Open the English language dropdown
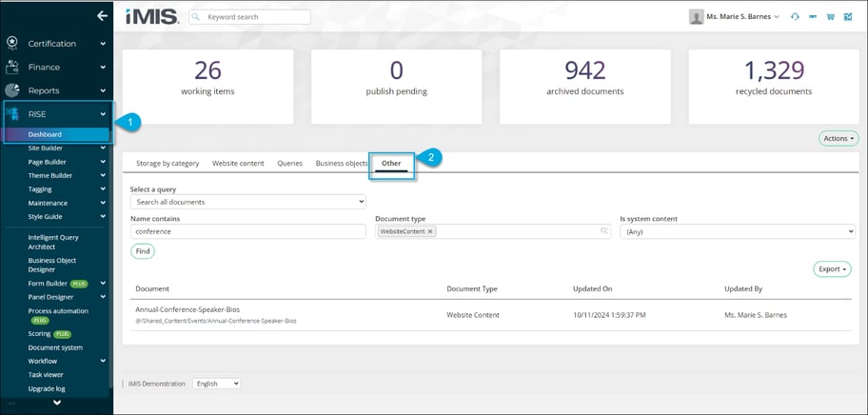The height and width of the screenshot is (415, 868). coord(216,384)
